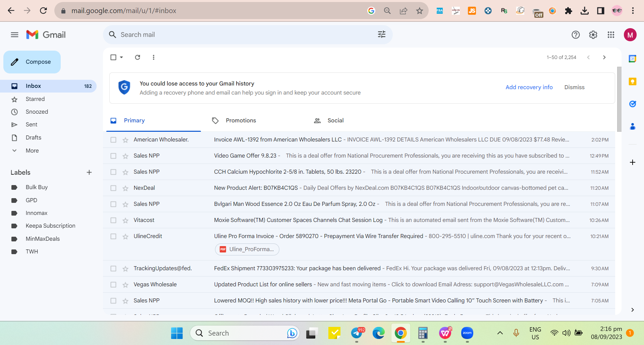
Task: Star the Vitacost email
Action: pos(125,220)
